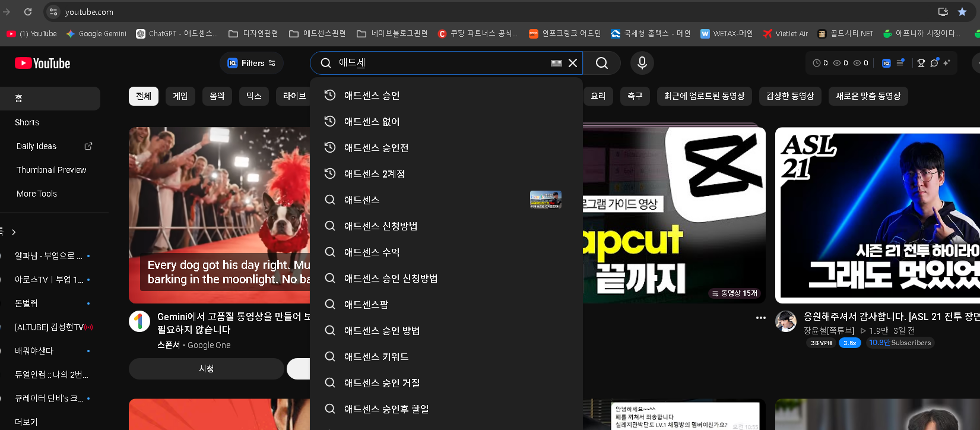Open vidIQ chat bubble icon
This screenshot has width=980, height=430.
(x=934, y=63)
